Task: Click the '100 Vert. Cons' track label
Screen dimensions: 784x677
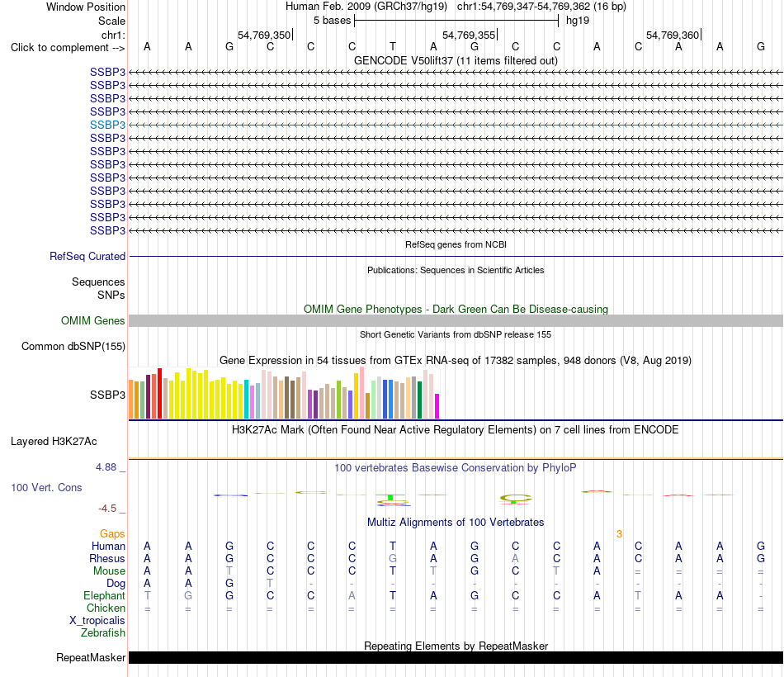Action: pos(46,487)
